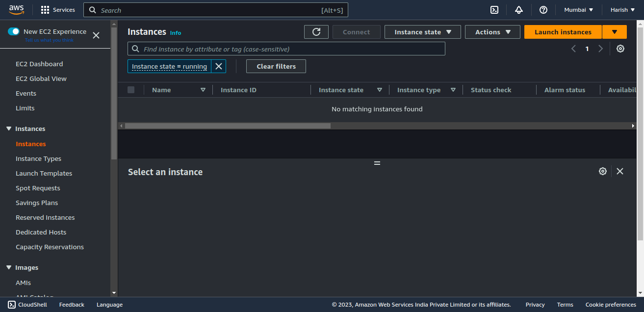
Task: Go to the previous results page
Action: [573, 49]
